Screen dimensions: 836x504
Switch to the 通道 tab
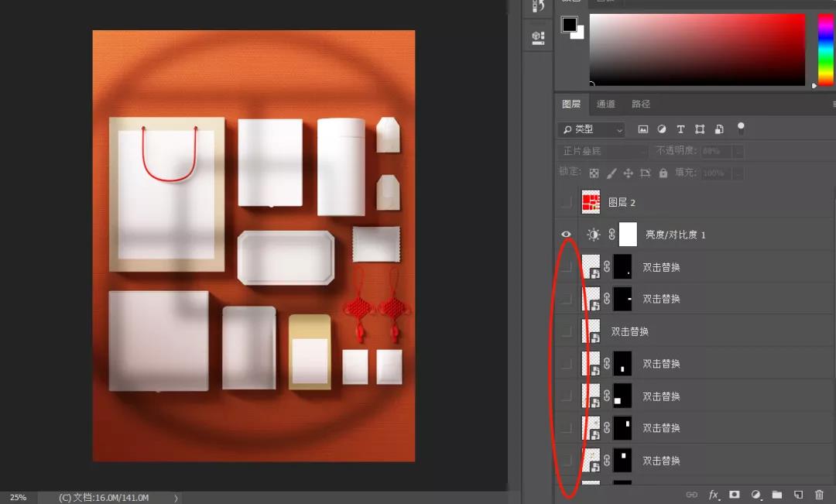click(x=605, y=104)
